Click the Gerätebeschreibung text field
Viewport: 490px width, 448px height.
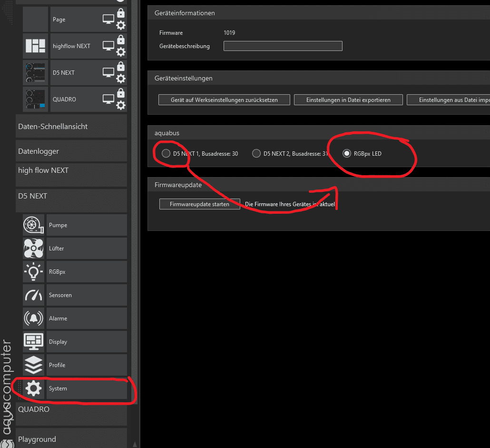(283, 46)
